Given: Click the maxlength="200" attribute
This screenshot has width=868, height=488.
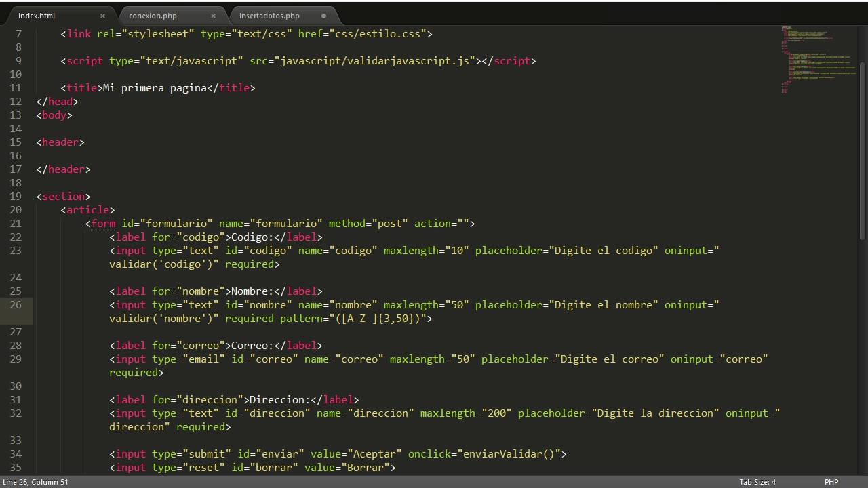Looking at the screenshot, I should point(466,413).
